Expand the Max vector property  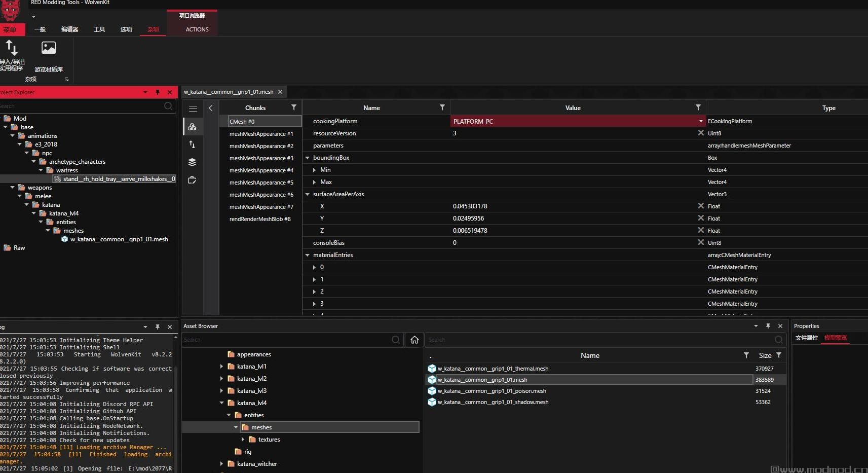pyautogui.click(x=314, y=182)
